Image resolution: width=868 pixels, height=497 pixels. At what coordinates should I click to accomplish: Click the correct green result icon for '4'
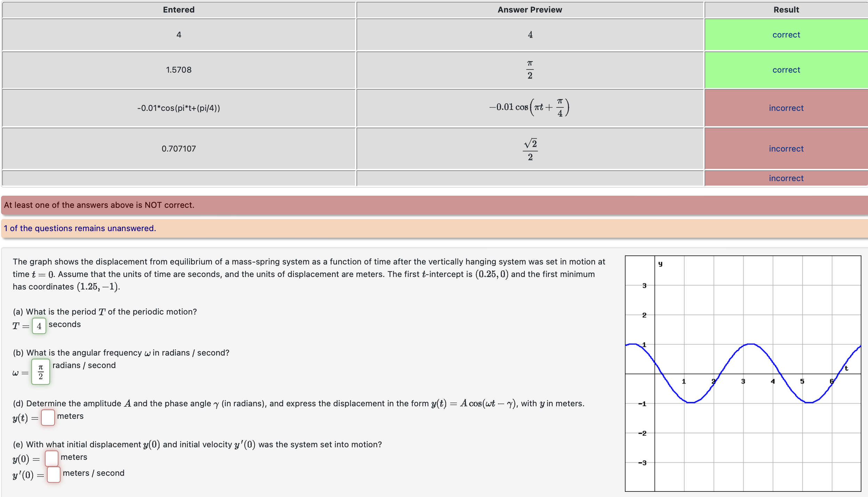click(x=786, y=34)
